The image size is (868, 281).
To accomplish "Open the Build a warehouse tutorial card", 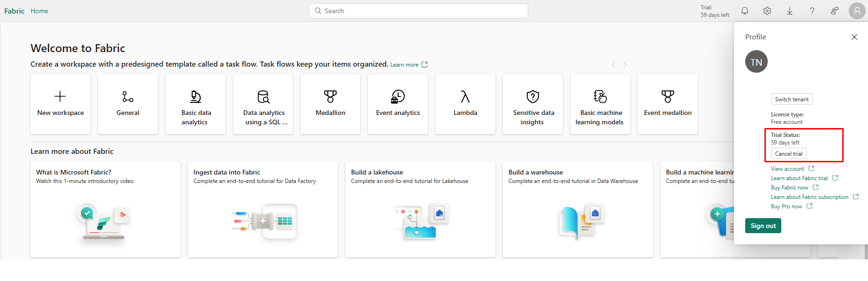I will click(x=578, y=209).
